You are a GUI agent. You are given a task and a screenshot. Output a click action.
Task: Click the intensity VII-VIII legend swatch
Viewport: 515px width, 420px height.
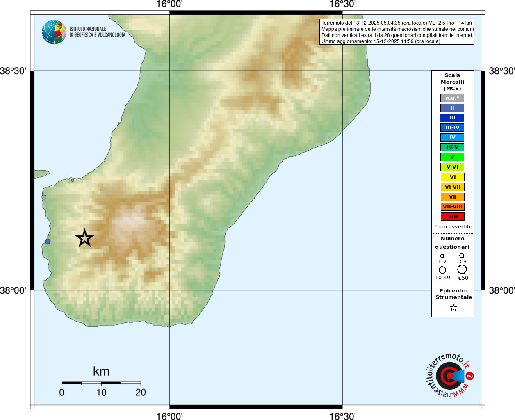tap(453, 207)
